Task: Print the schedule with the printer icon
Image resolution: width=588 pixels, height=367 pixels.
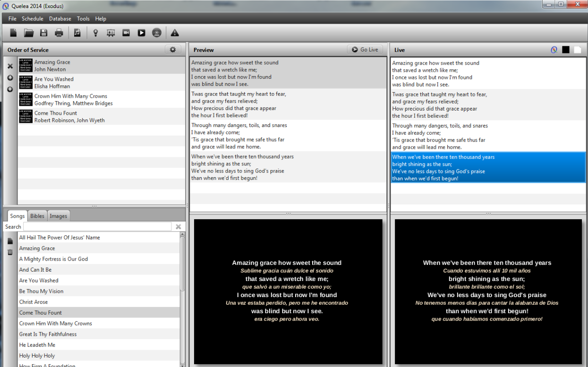Action: click(x=59, y=33)
